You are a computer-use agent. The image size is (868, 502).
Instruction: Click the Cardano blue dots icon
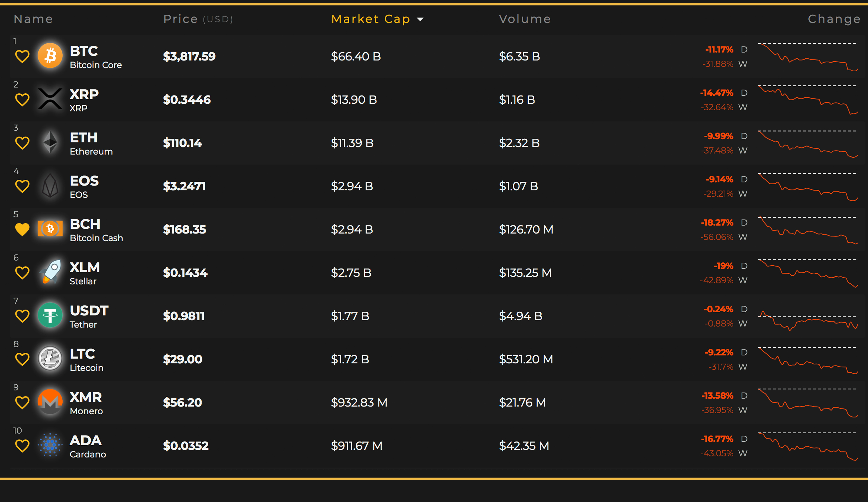pyautogui.click(x=50, y=445)
